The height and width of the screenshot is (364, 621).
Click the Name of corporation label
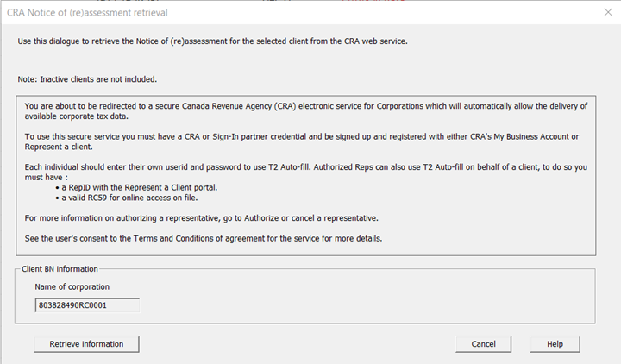tap(72, 286)
